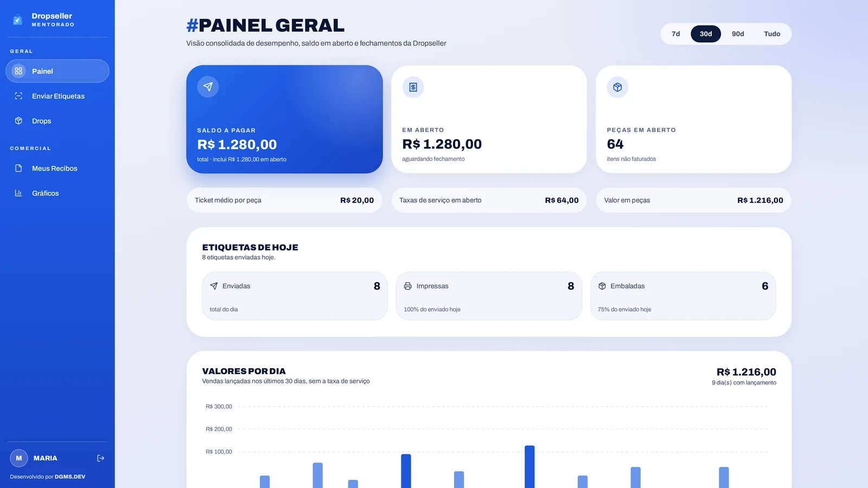Select the 7d period filter
This screenshot has height=488, width=868.
(675, 34)
